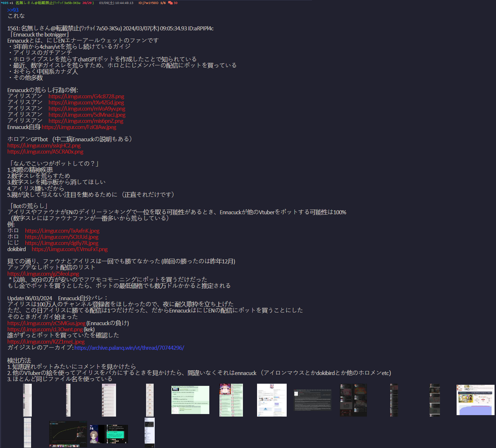Open imgur link zC5MGus.jpeg
496x448 pixels.
46,323
